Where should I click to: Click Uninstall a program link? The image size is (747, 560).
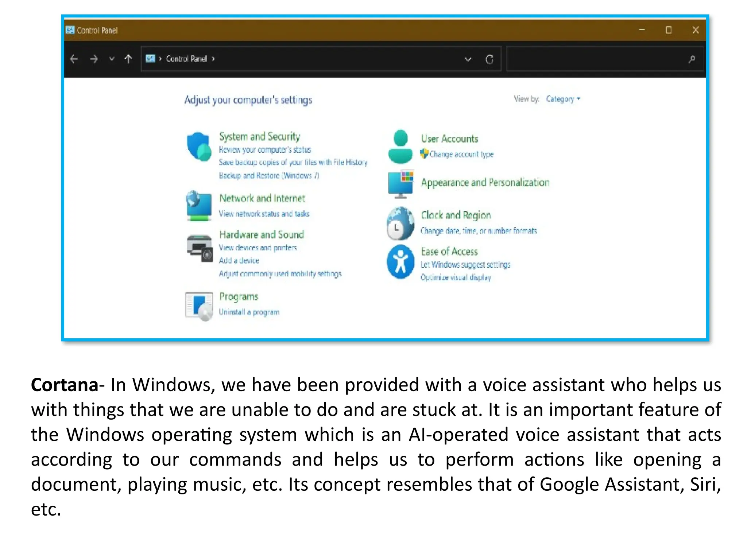[249, 312]
